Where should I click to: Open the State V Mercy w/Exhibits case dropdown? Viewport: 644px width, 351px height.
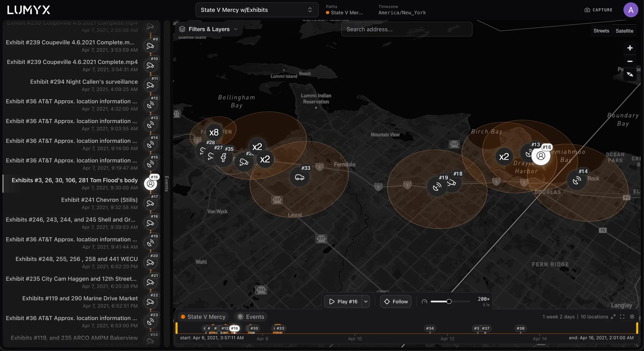point(257,10)
